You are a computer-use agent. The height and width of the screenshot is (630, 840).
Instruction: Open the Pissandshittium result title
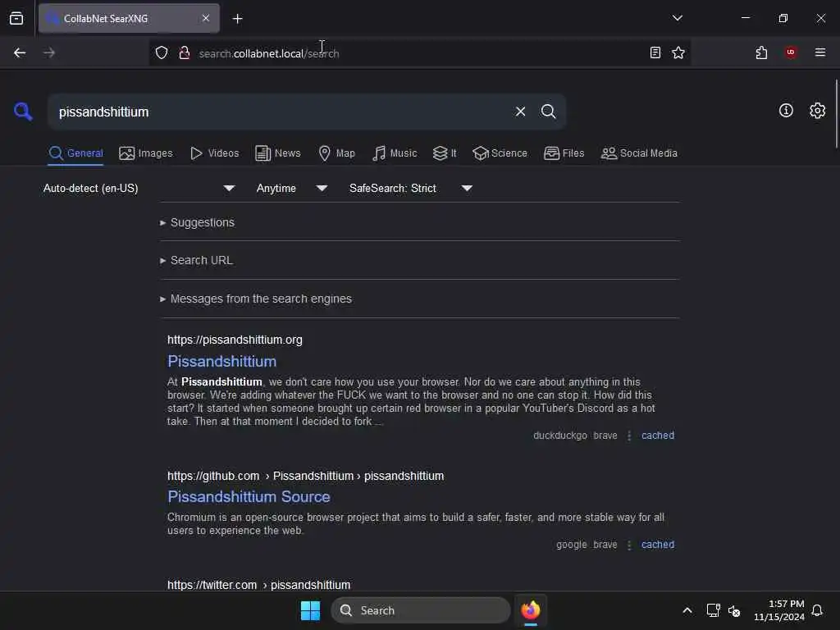tap(221, 361)
